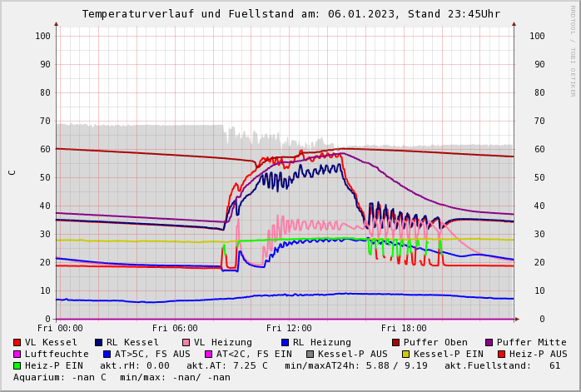Click the chart title Temperaturverlauf und Fuellstand

290,14
